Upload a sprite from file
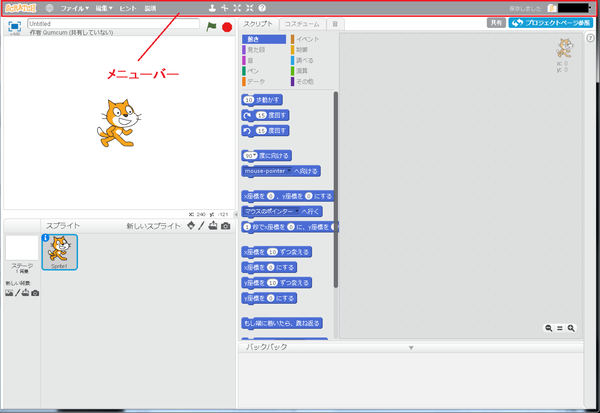 pyautogui.click(x=213, y=226)
